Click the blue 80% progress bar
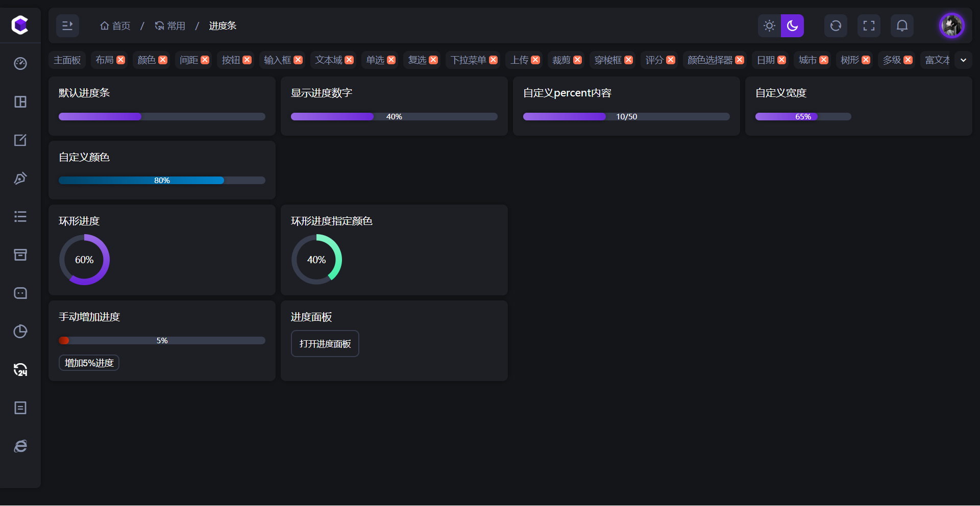This screenshot has height=506, width=980. point(162,181)
